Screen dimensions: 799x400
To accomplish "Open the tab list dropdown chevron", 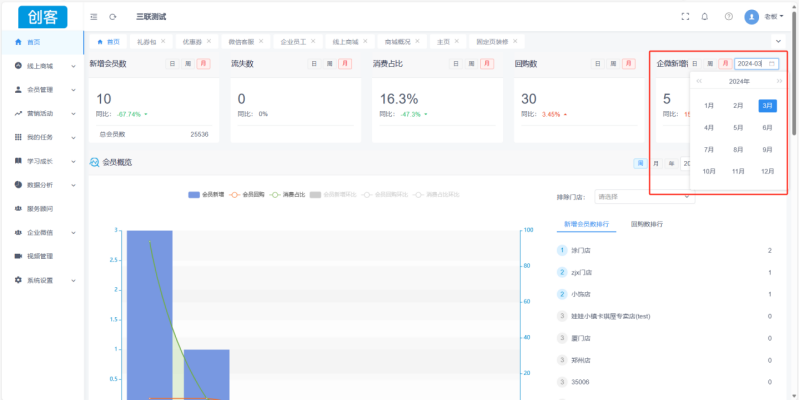I will pos(778,41).
